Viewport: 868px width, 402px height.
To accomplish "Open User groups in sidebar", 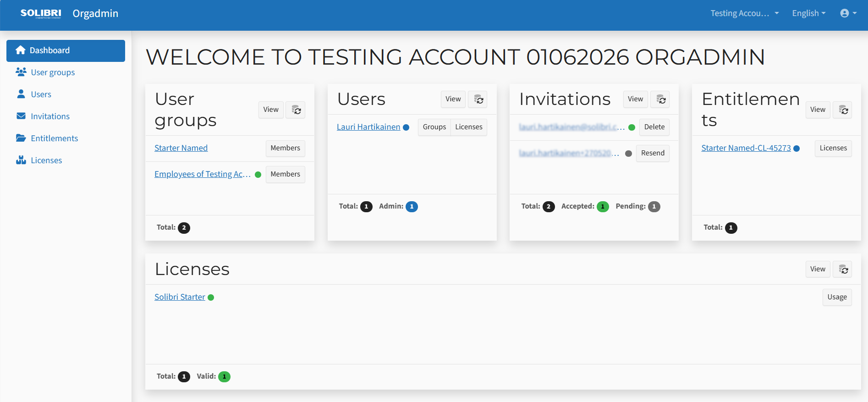I will pos(66,72).
